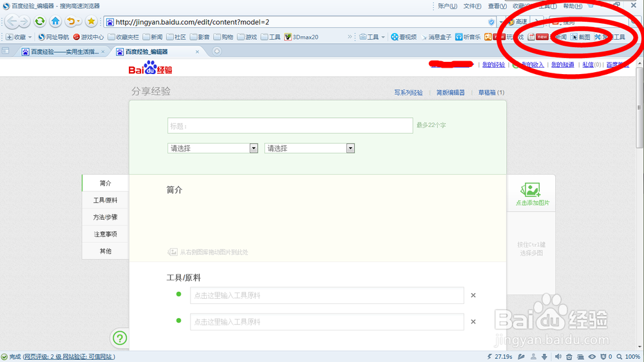
Task: Open the 帮助(H) menu
Action: 573,6
